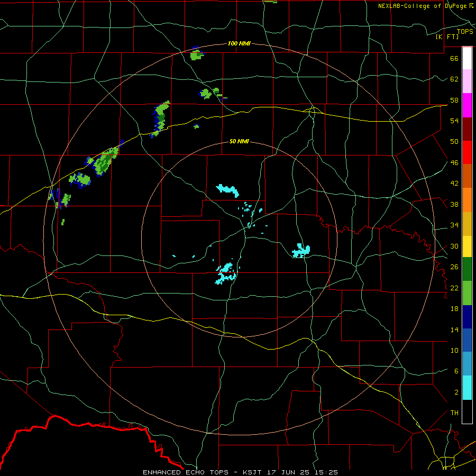The image size is (476, 476).
Task: Select legend value 38
Action: click(454, 205)
